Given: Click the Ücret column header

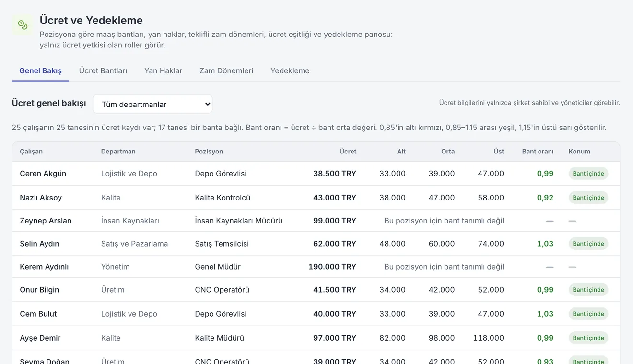Looking at the screenshot, I should [x=348, y=151].
